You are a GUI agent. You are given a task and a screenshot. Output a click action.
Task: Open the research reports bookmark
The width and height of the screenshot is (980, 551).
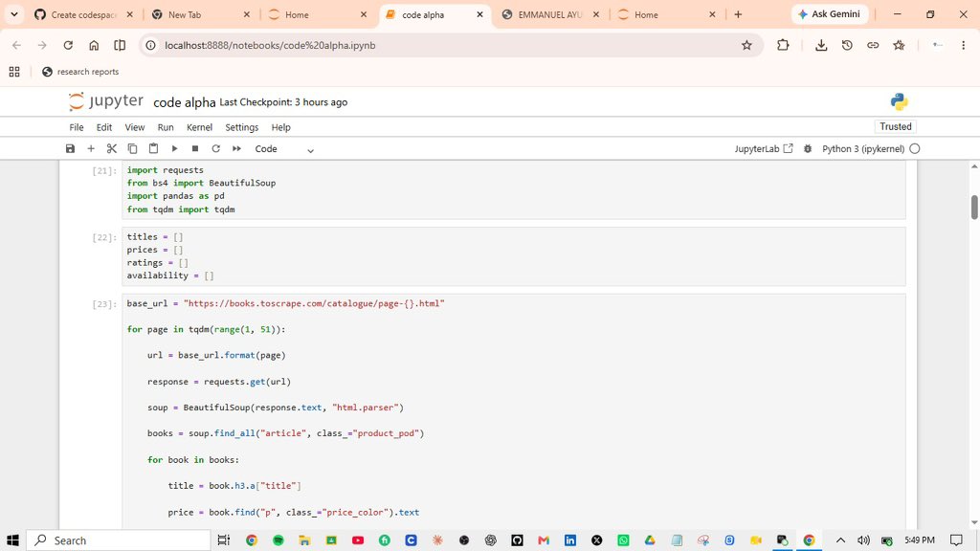click(x=80, y=72)
